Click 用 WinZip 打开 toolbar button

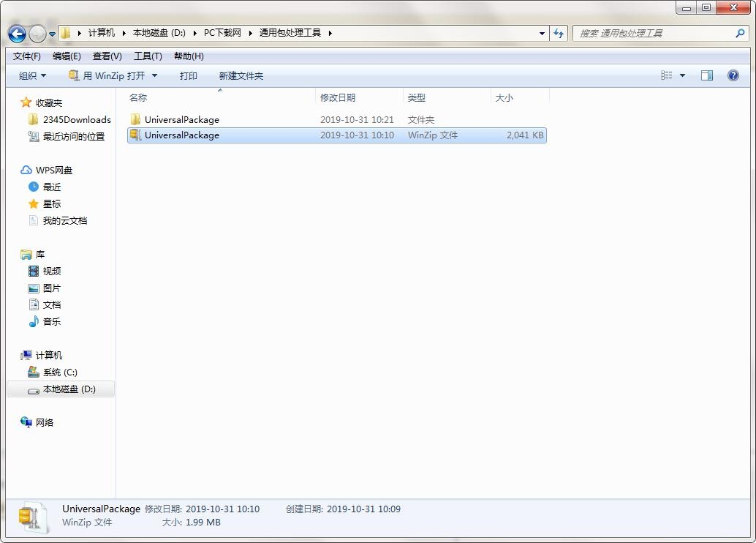pyautogui.click(x=107, y=76)
